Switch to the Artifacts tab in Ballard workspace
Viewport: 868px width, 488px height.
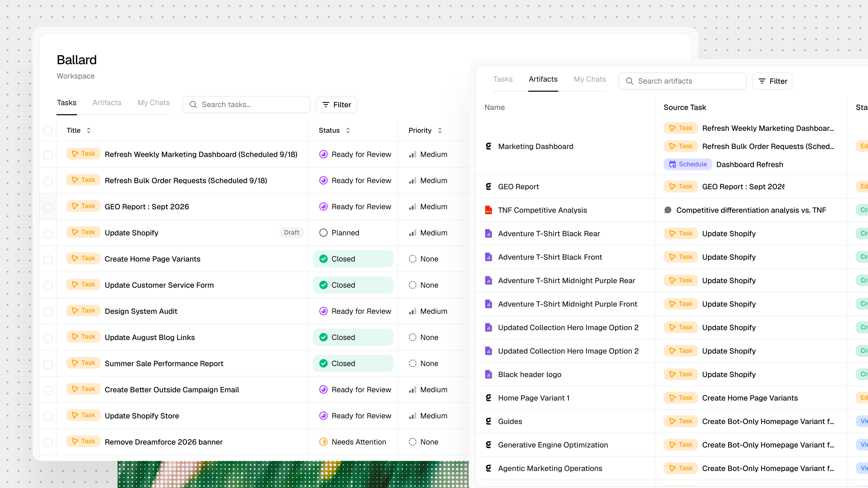tap(107, 103)
